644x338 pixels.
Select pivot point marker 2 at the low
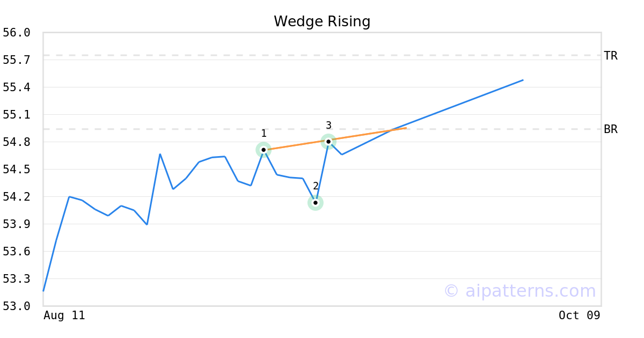(x=316, y=202)
